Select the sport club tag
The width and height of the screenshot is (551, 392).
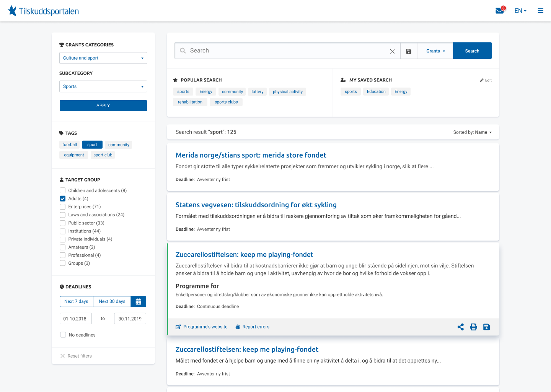coord(103,155)
